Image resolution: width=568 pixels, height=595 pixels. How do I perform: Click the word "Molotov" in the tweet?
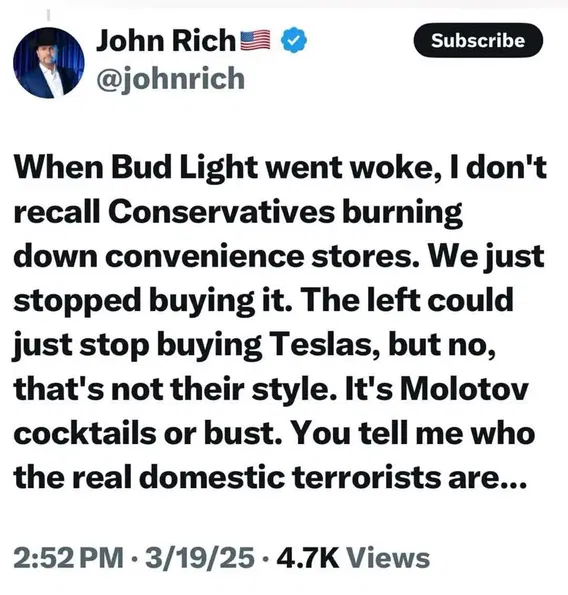[464, 389]
